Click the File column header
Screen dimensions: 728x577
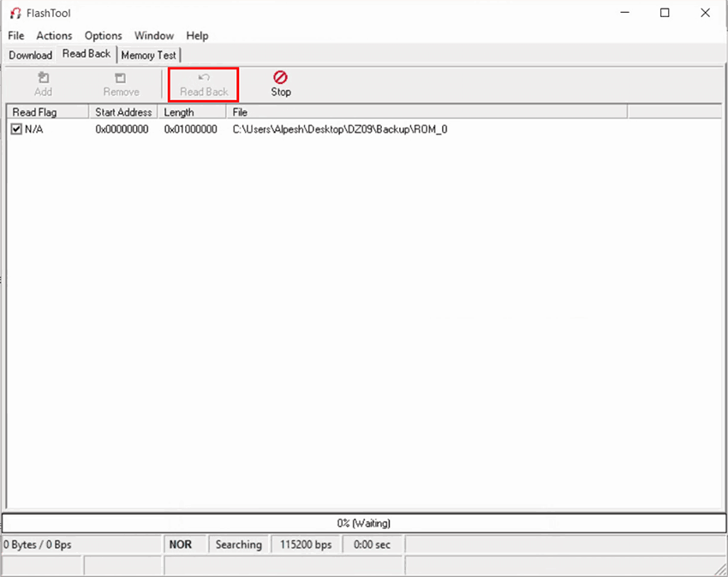pos(427,112)
